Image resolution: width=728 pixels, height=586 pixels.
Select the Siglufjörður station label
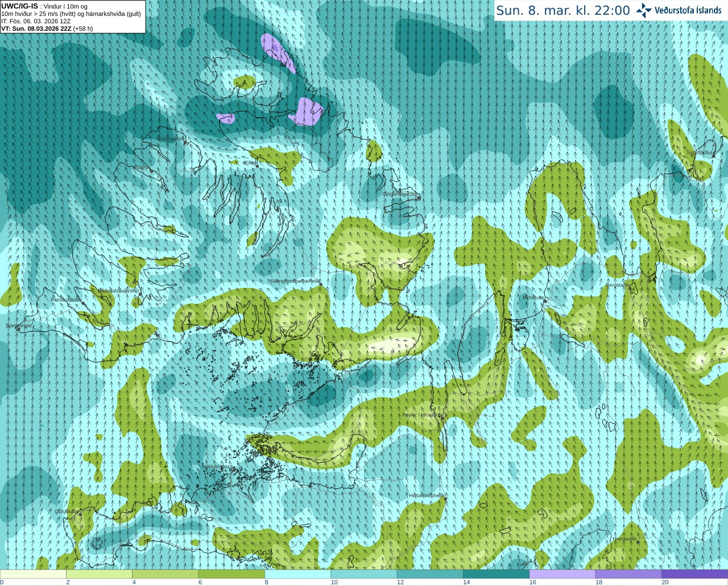700,152
